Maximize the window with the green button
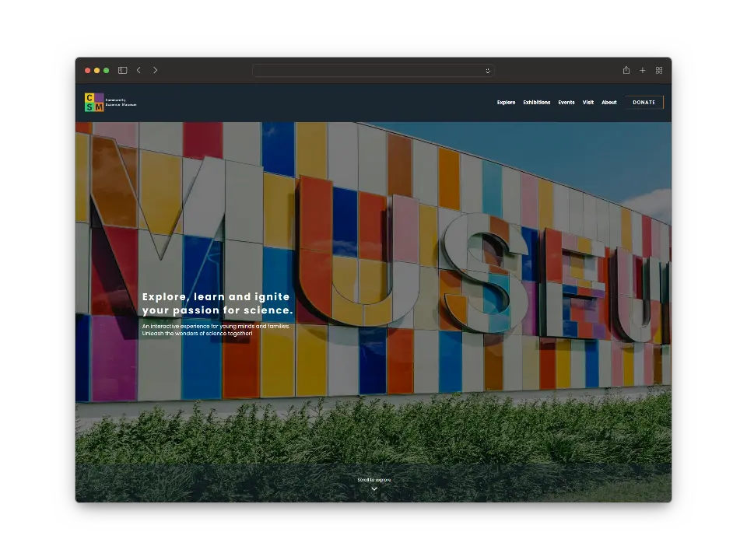The image size is (747, 560). [107, 71]
